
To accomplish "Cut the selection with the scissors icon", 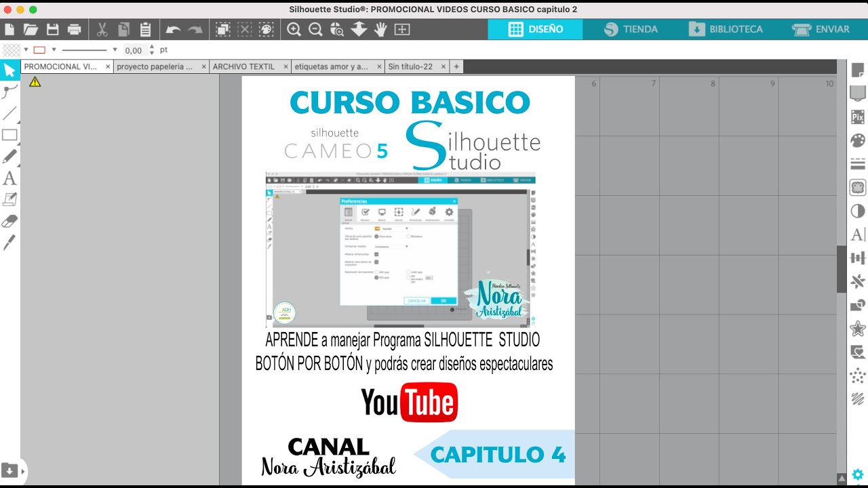I will [102, 30].
